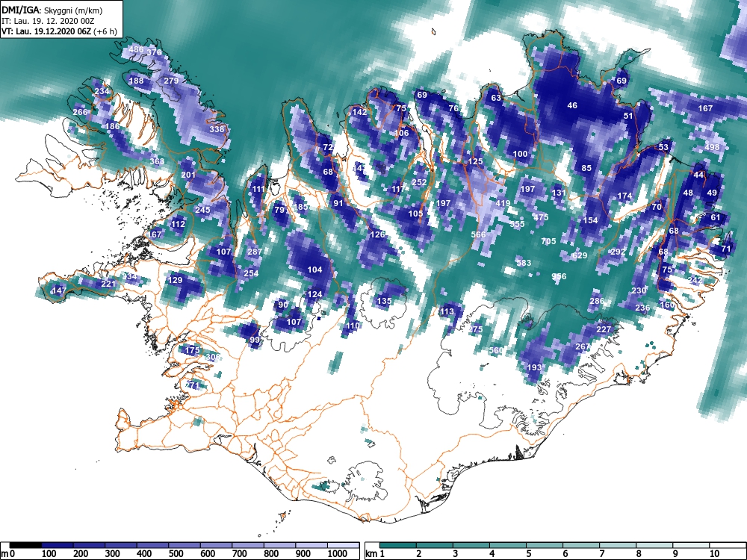Click the visibility value 124
The height and width of the screenshot is (560, 747).
[x=314, y=294]
